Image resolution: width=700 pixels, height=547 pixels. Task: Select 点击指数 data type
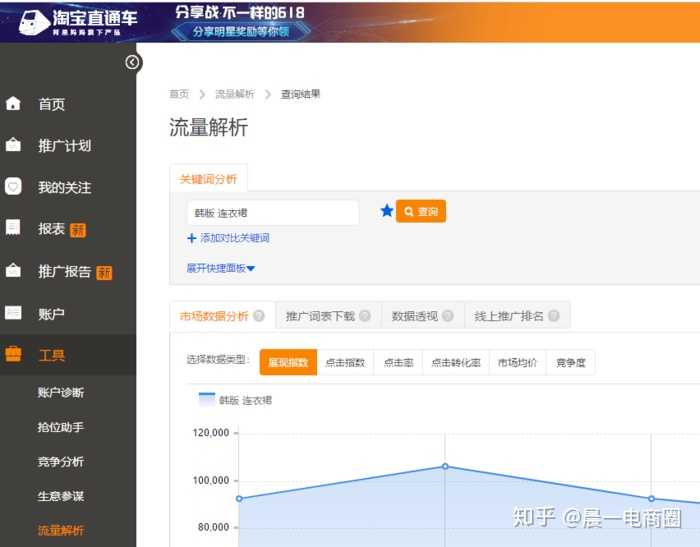345,363
